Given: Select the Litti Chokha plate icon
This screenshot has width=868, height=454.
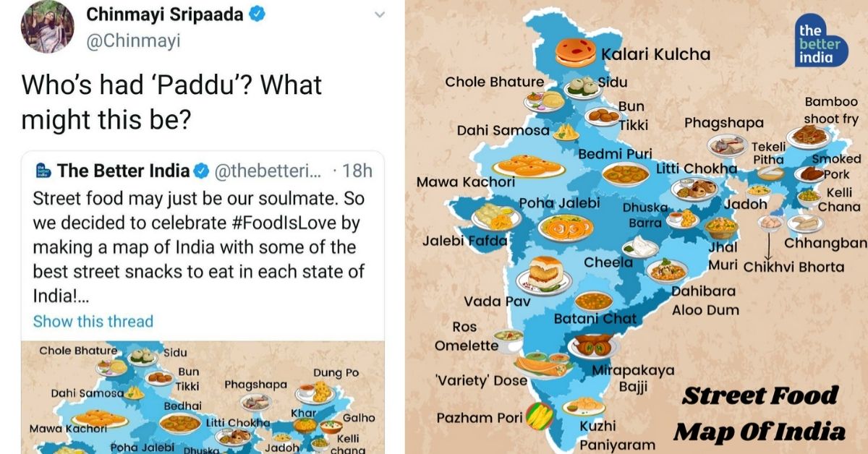Looking at the screenshot, I should pyautogui.click(x=694, y=188).
